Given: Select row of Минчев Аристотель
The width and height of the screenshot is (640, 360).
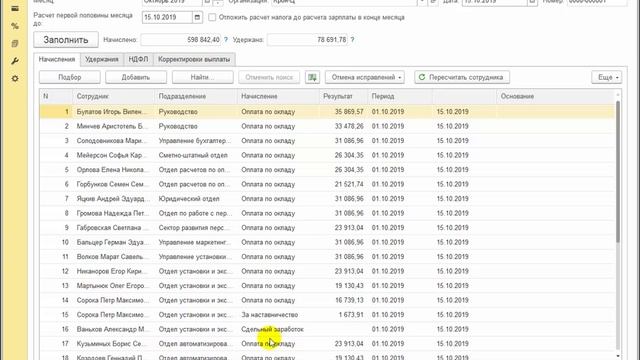Looking at the screenshot, I should (327, 126).
